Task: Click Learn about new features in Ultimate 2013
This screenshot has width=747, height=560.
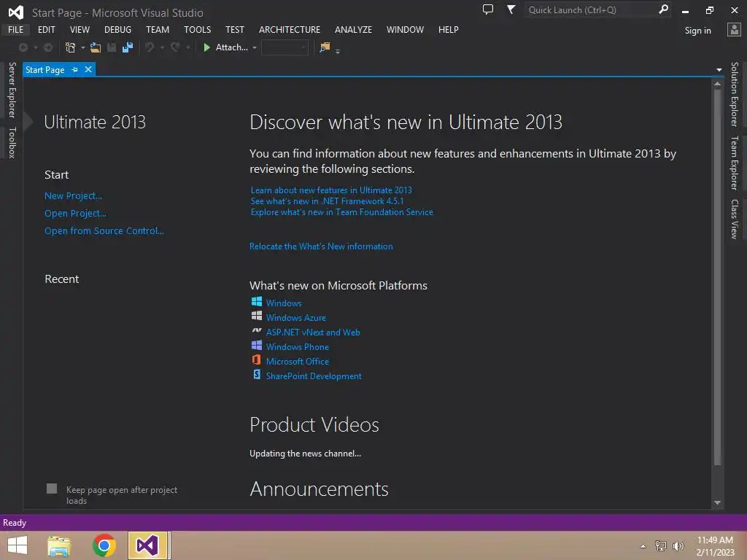Action: point(331,190)
